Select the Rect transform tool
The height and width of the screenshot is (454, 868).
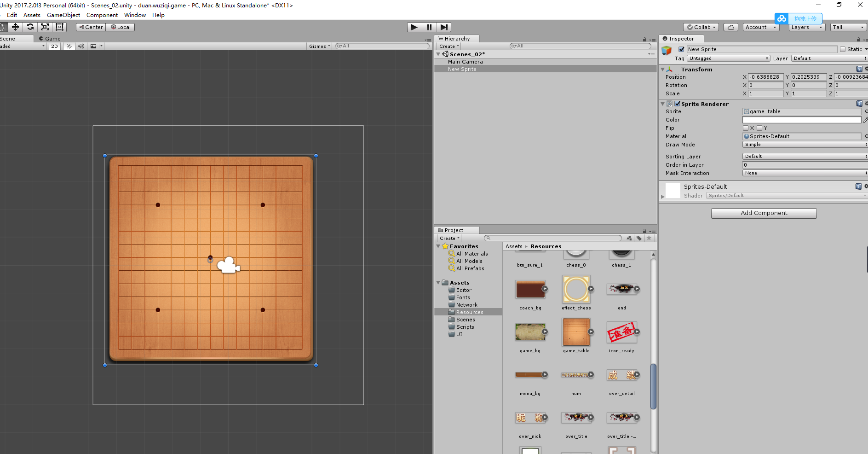tap(59, 27)
